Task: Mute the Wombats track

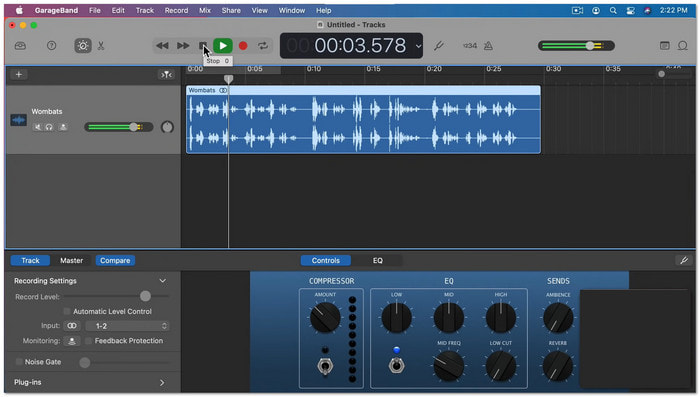Action: 38,127
